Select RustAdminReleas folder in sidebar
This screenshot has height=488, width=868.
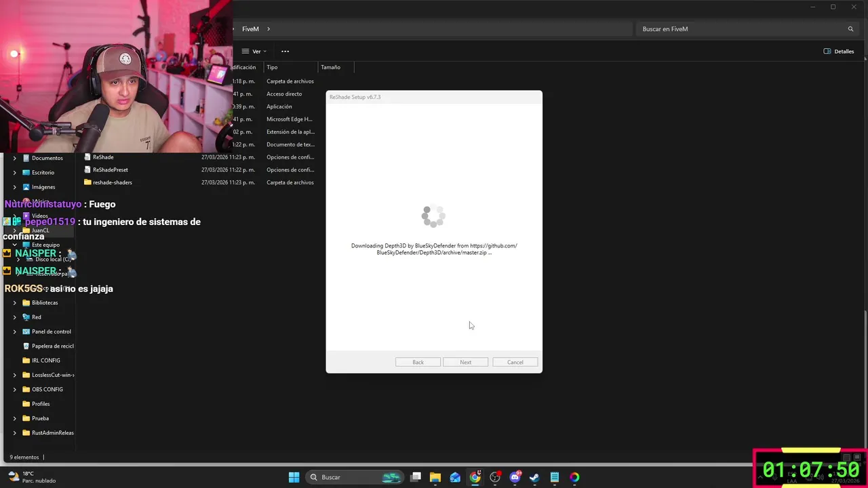point(53,432)
